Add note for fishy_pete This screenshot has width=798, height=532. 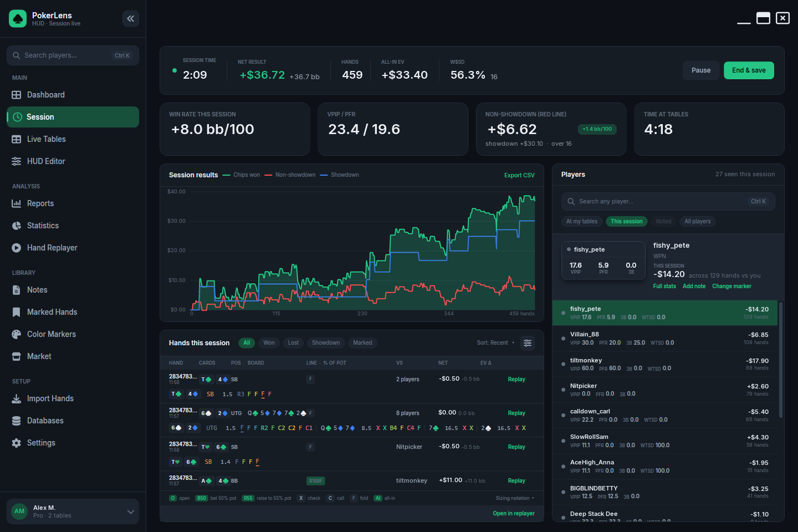coord(694,287)
